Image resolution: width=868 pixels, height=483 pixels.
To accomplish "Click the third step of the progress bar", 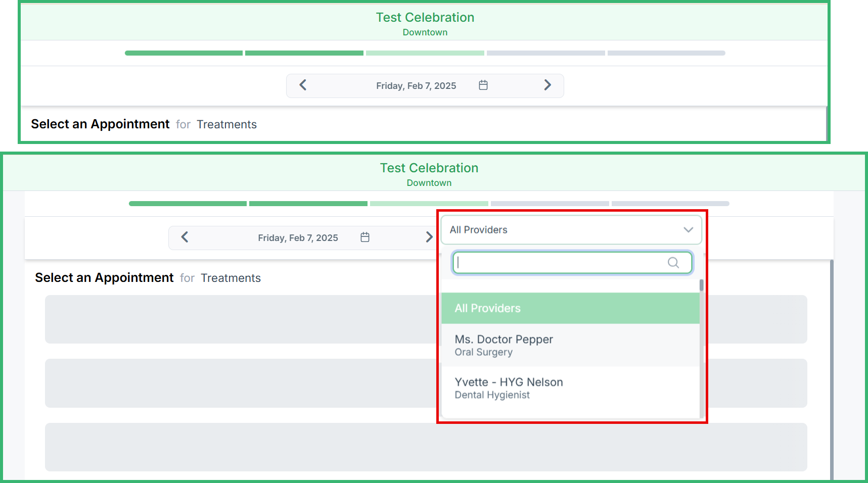I will (x=425, y=53).
